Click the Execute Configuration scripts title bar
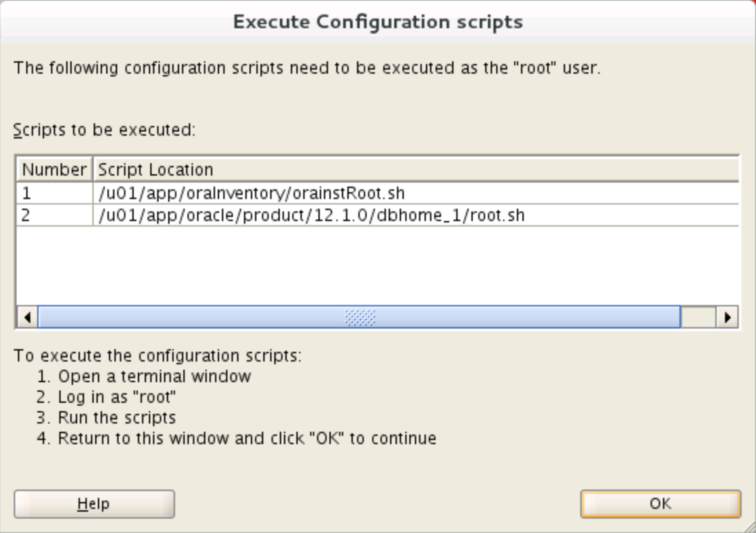The image size is (756, 533). tap(378, 22)
